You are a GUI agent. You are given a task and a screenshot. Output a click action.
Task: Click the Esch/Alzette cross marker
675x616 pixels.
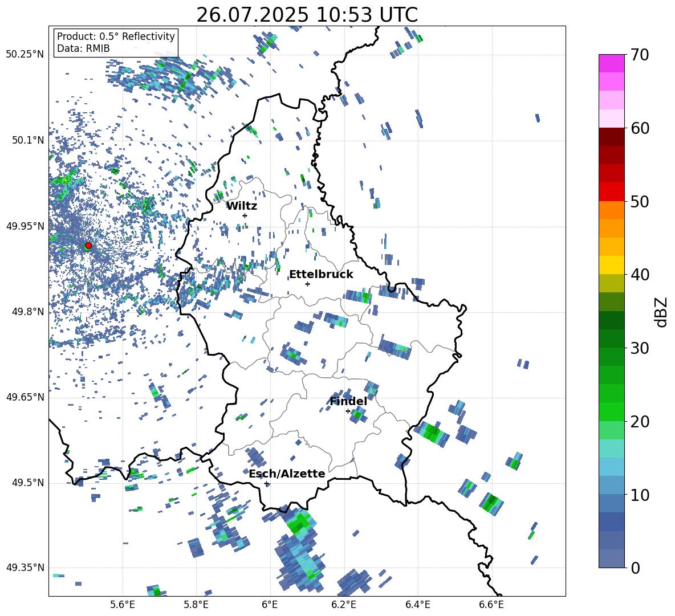tap(266, 483)
